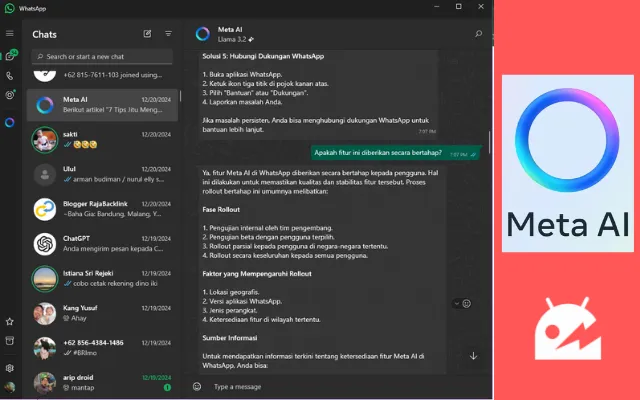Image resolution: width=640 pixels, height=400 pixels.
Task: Open the Istiana Sri Rejeki chat
Action: point(102,278)
